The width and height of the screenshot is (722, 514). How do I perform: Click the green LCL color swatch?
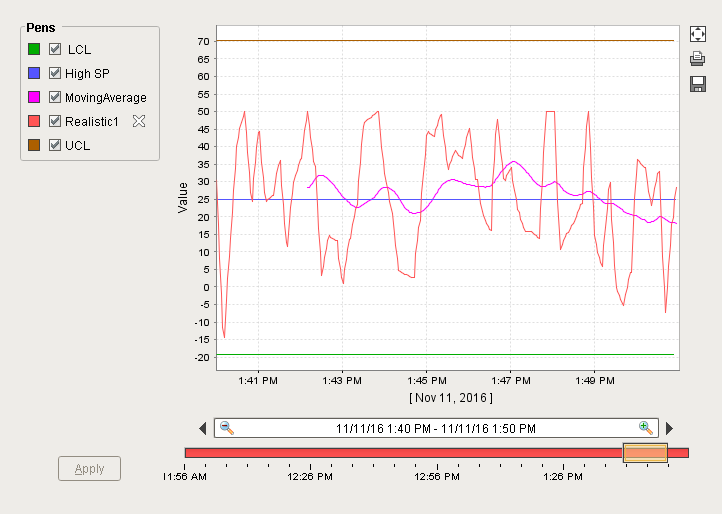point(34,49)
